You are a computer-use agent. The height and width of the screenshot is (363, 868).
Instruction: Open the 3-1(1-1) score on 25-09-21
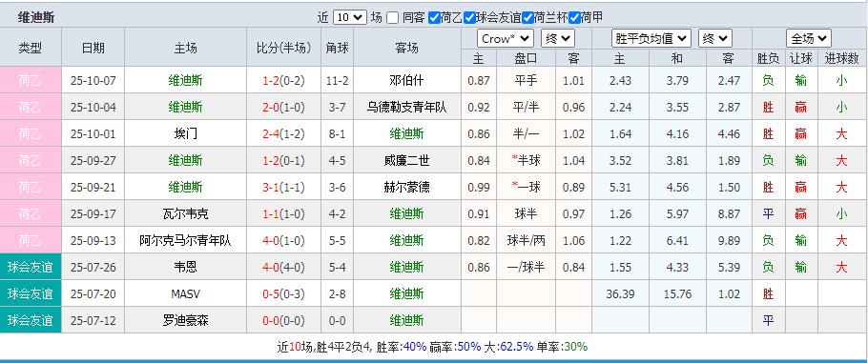(x=283, y=188)
